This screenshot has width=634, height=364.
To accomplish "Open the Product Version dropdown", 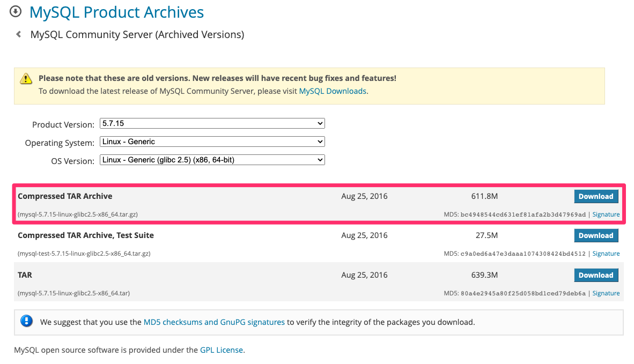I will [212, 123].
